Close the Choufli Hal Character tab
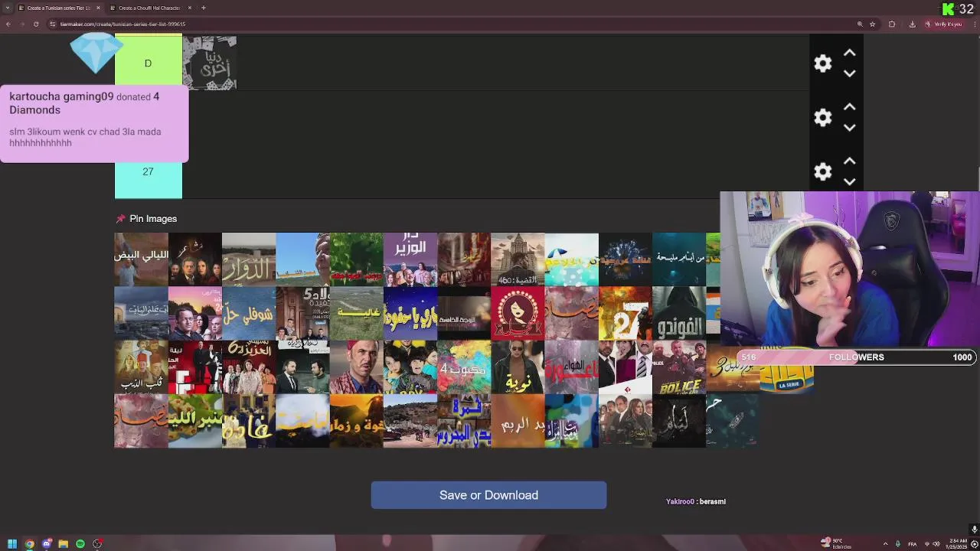 (189, 8)
